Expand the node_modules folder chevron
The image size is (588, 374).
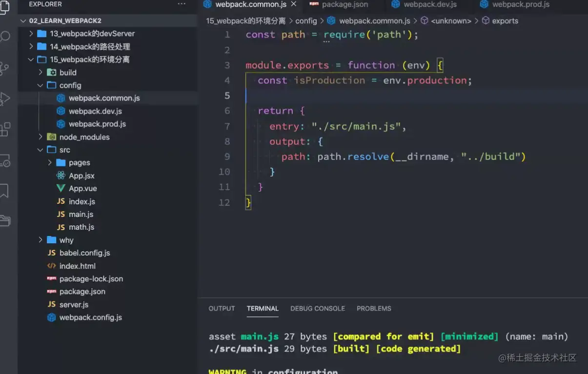[41, 137]
